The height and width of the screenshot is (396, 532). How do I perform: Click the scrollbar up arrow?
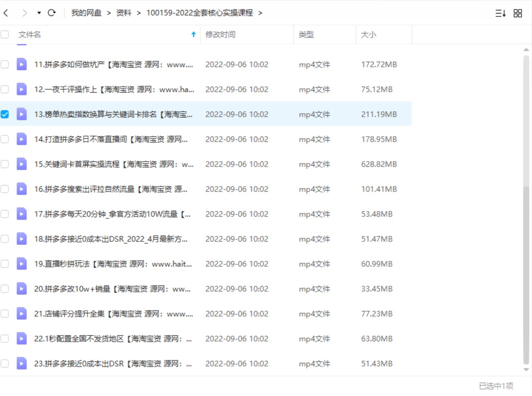tap(526, 49)
